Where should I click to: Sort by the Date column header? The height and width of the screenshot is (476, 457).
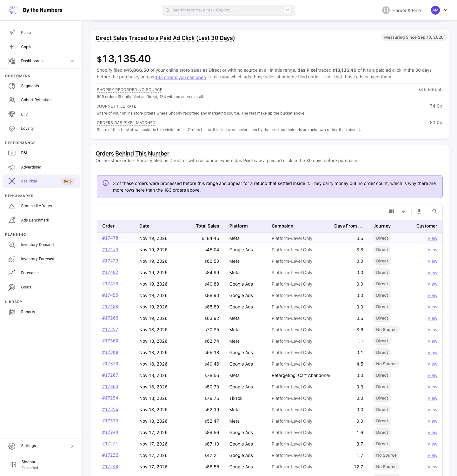144,226
